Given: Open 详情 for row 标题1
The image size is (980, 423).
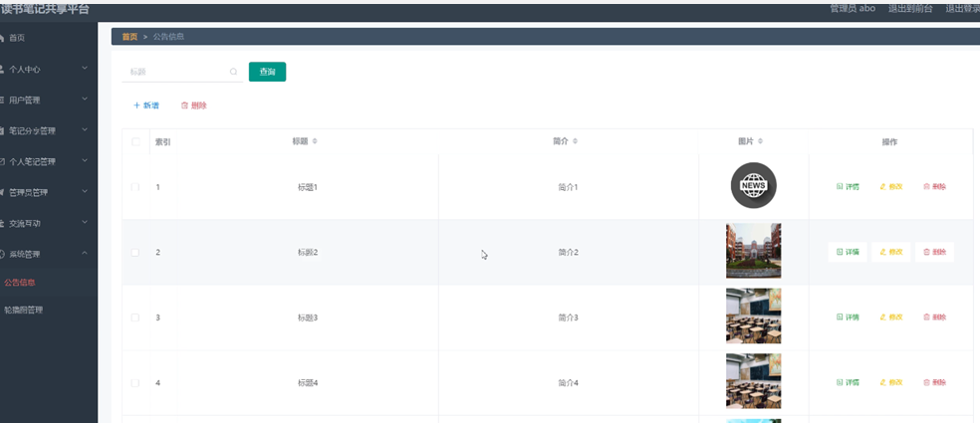Looking at the screenshot, I should click(848, 186).
